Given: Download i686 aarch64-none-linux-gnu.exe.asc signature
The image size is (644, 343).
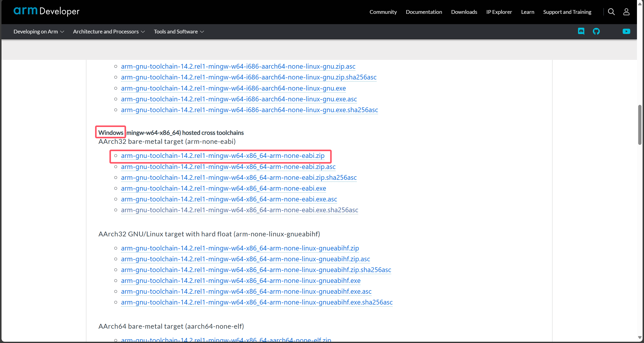Looking at the screenshot, I should pyautogui.click(x=239, y=99).
